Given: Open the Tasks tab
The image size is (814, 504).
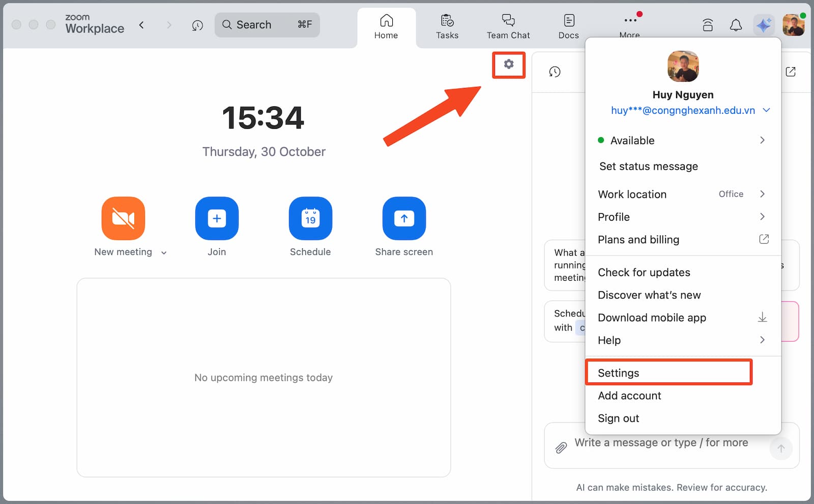Looking at the screenshot, I should coord(447,26).
